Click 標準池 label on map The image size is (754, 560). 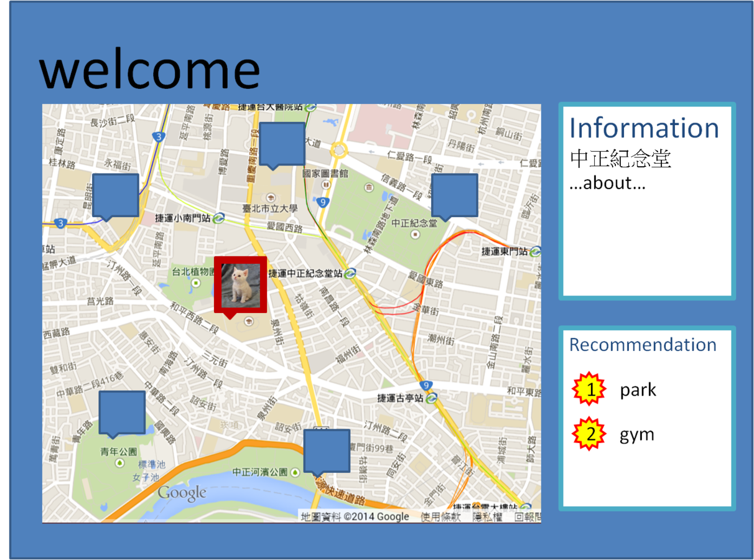point(152,464)
